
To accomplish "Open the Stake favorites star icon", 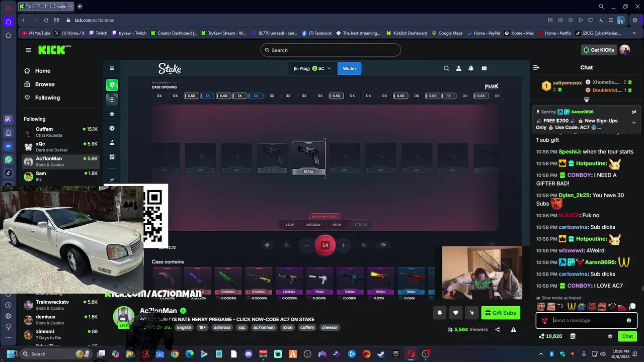I will [112, 114].
